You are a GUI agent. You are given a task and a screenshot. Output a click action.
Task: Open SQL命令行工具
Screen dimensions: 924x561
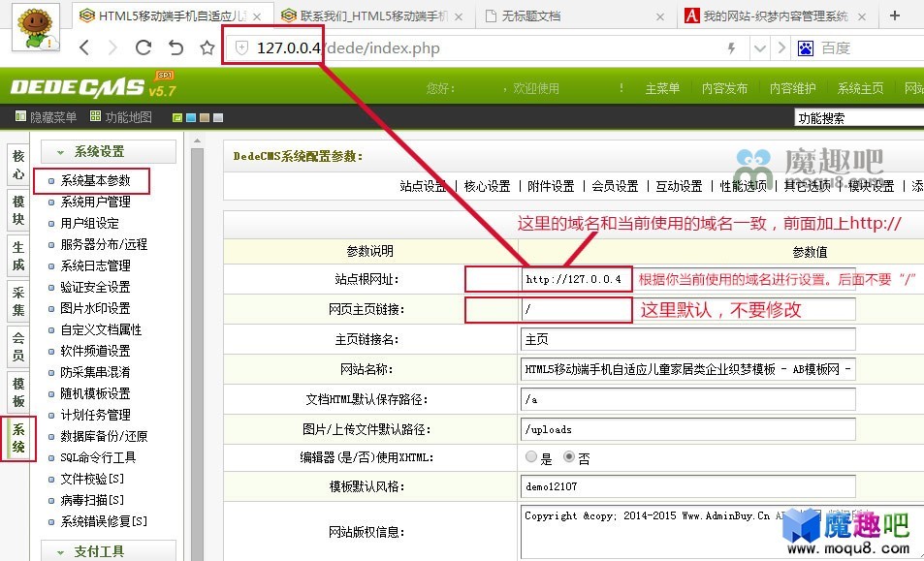coord(98,457)
